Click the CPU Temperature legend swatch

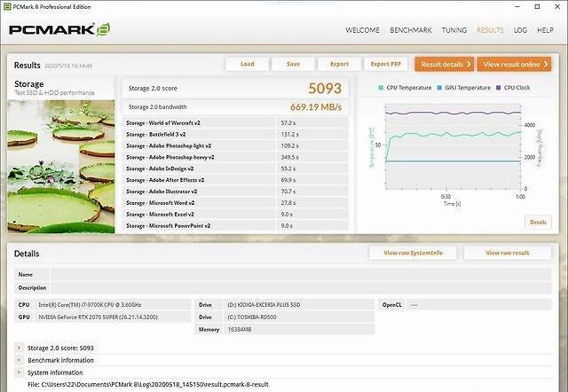coord(381,88)
